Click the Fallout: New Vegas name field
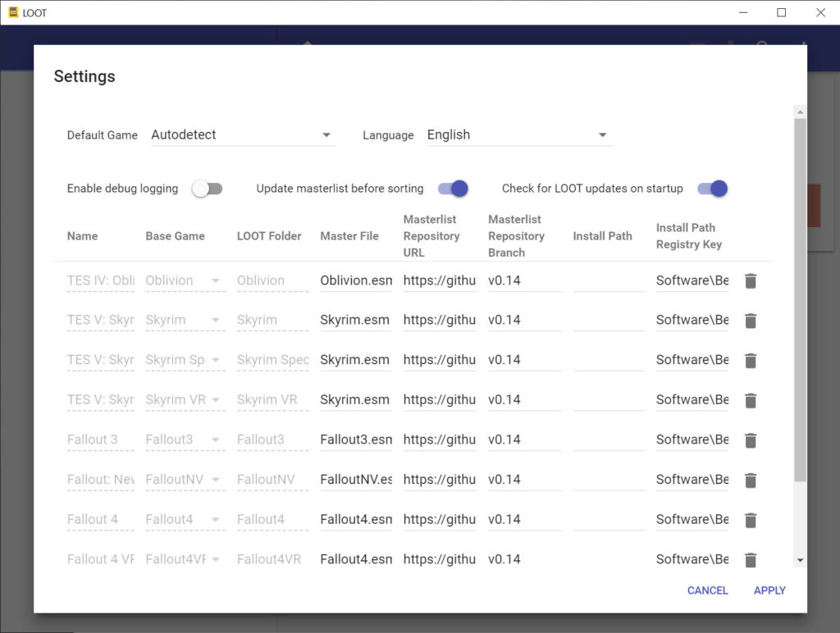The image size is (840, 633). [x=101, y=480]
